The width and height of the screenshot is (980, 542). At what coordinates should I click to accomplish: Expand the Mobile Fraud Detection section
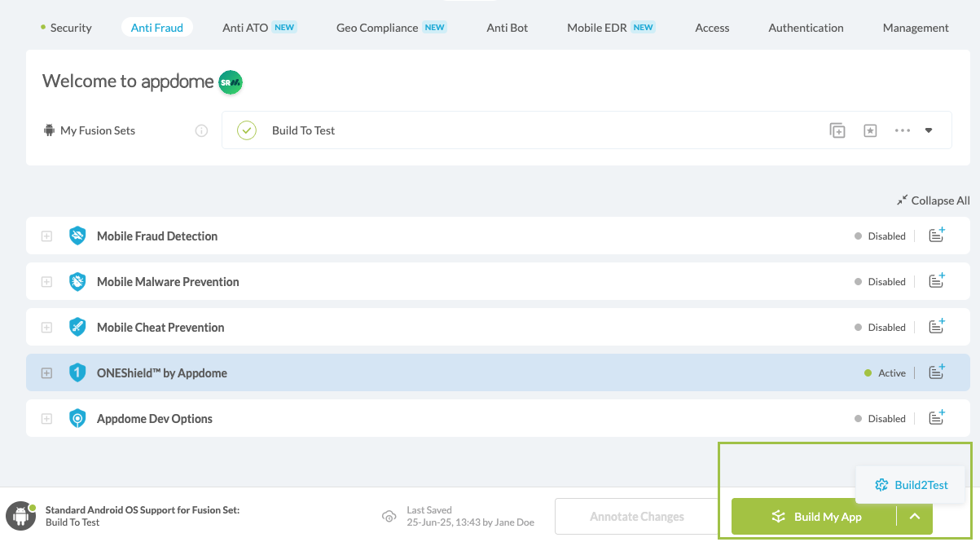pos(46,236)
